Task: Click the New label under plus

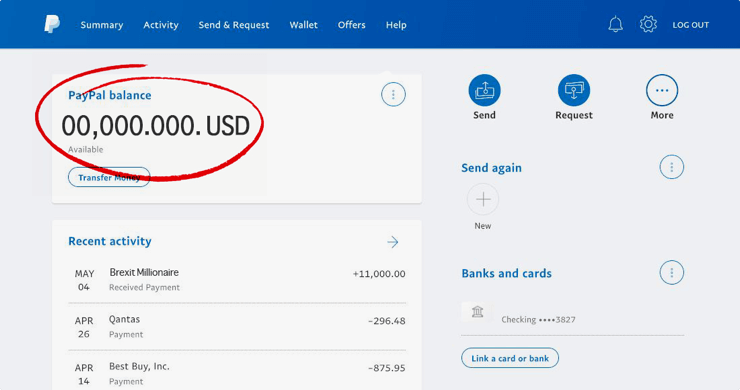Action: pyautogui.click(x=483, y=226)
